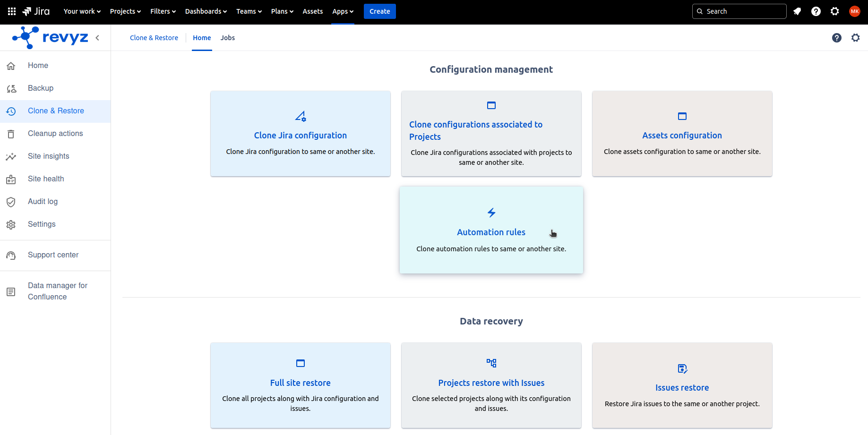Click the blue Create button

pyautogui.click(x=379, y=11)
